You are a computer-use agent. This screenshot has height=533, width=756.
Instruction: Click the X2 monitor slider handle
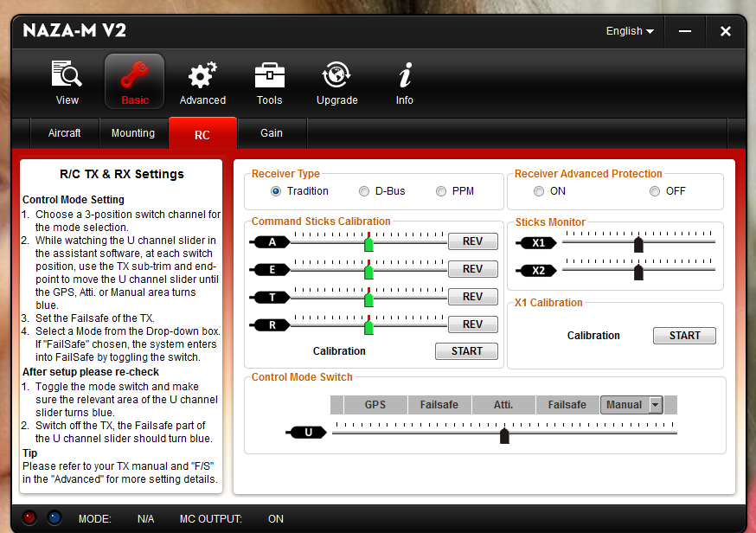(638, 273)
